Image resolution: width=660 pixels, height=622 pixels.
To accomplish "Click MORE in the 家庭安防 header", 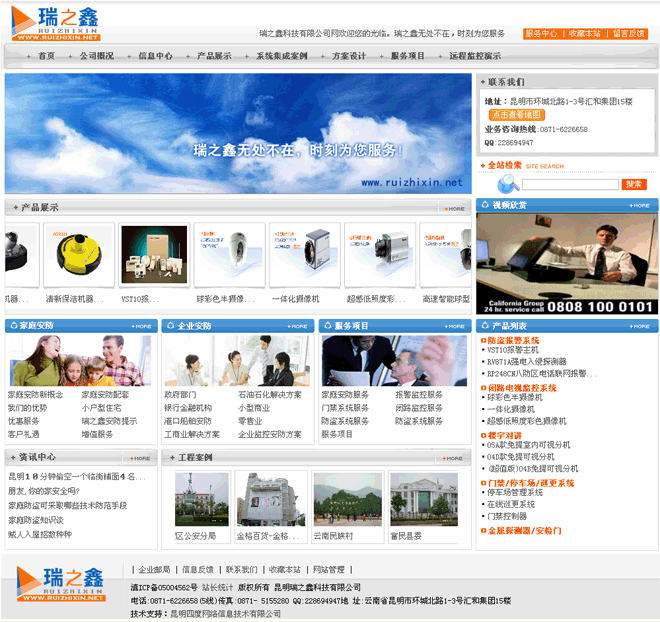I will click(141, 327).
